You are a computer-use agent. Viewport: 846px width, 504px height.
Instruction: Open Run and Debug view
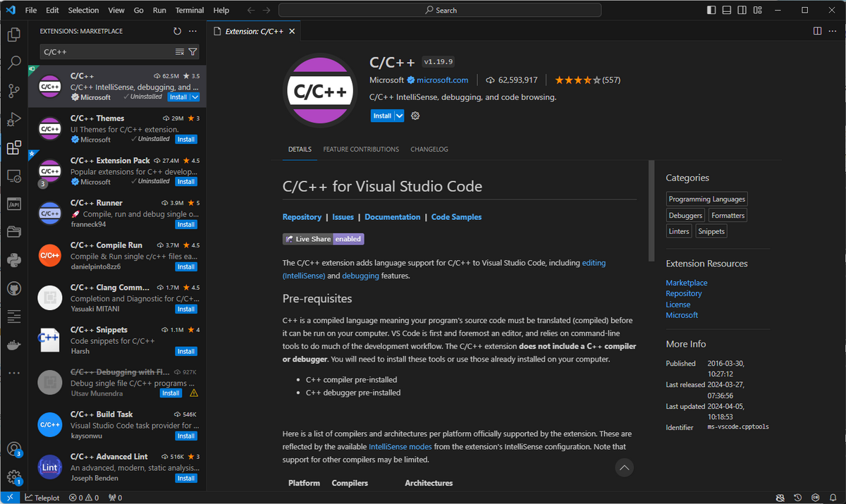click(14, 119)
